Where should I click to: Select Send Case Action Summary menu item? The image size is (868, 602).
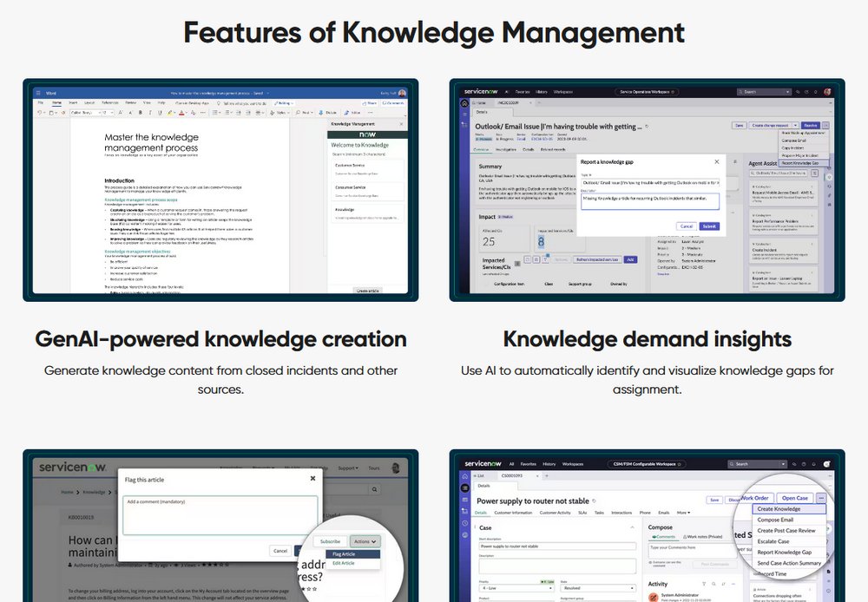(789, 563)
